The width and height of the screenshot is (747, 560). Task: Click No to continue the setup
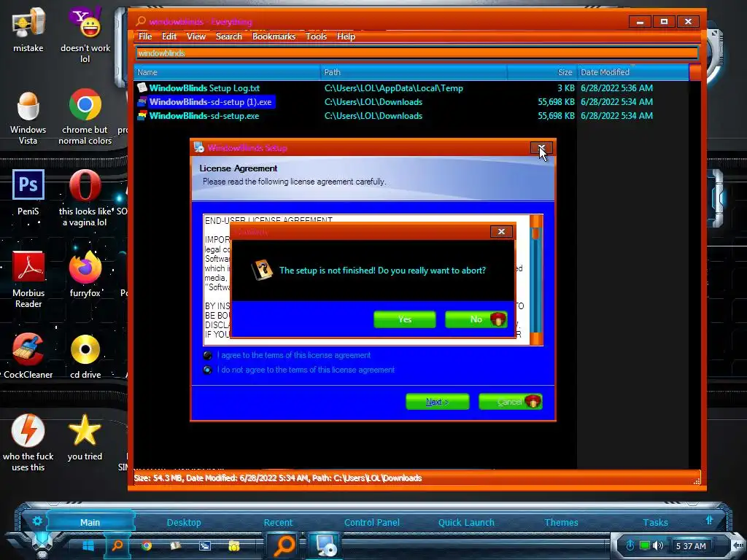[x=476, y=319]
